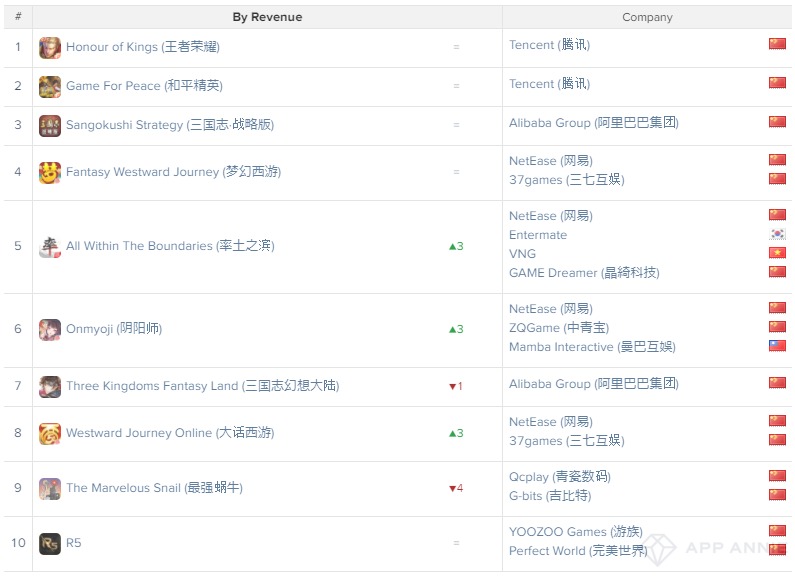Open 37games link in Fantasy Westward Journey row
795x578 pixels.
tap(567, 180)
